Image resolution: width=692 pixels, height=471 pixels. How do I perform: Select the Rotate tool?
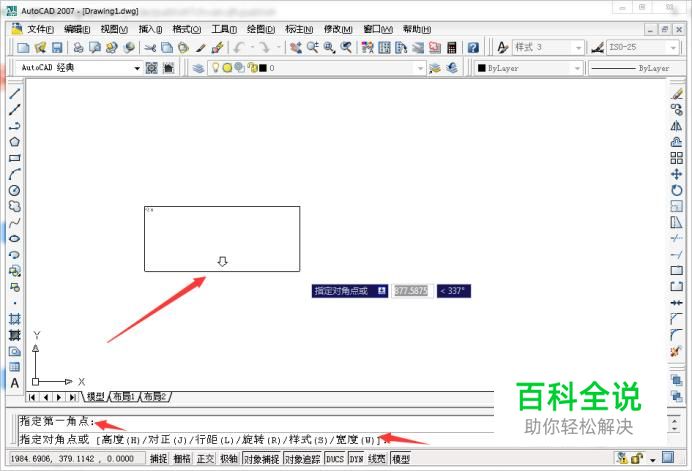(677, 190)
